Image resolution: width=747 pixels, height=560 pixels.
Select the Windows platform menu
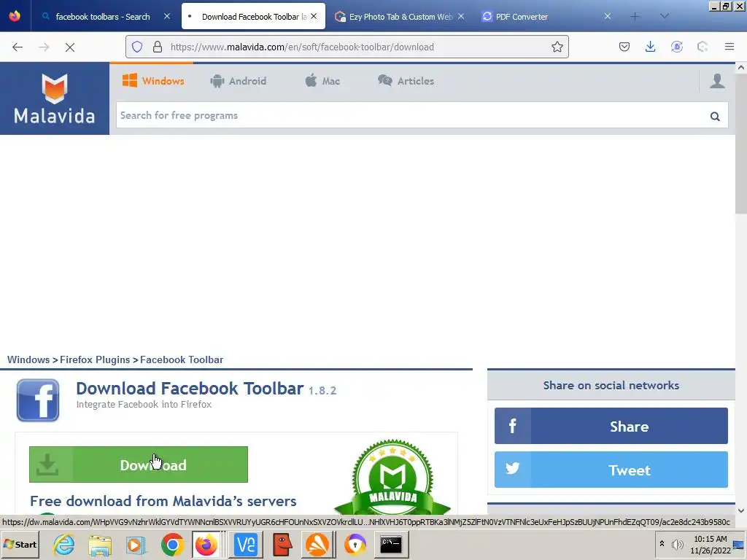point(153,81)
